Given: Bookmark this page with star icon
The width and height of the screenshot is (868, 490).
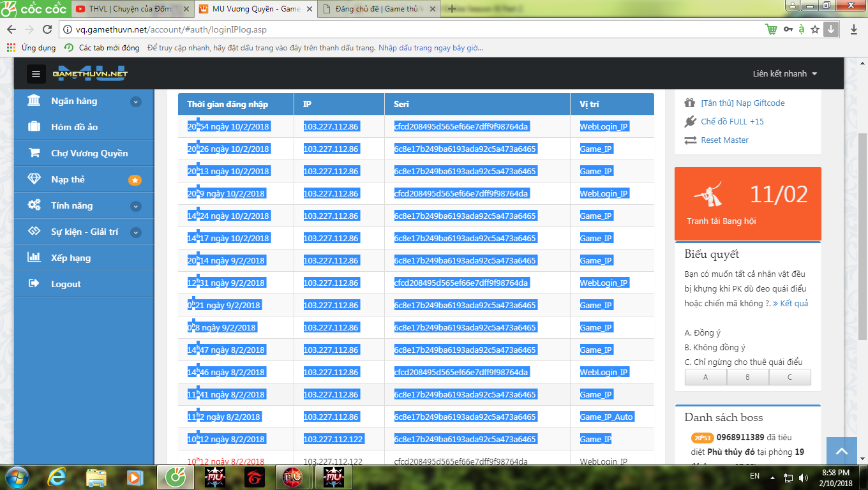Looking at the screenshot, I should click(x=815, y=29).
